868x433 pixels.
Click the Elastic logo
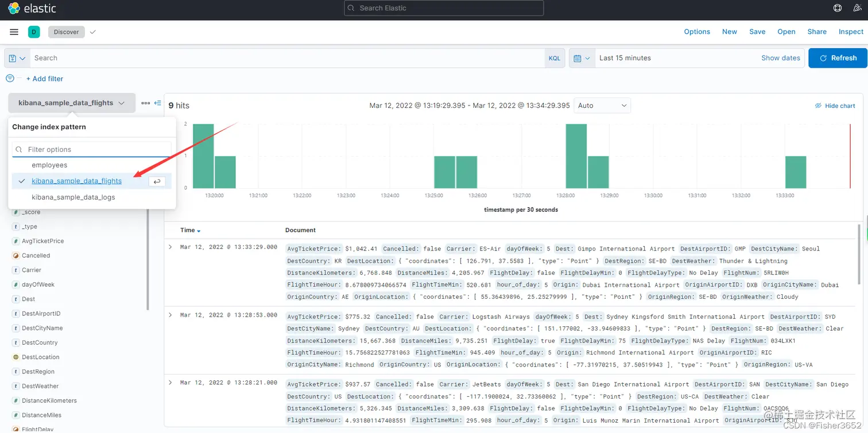[x=32, y=8]
